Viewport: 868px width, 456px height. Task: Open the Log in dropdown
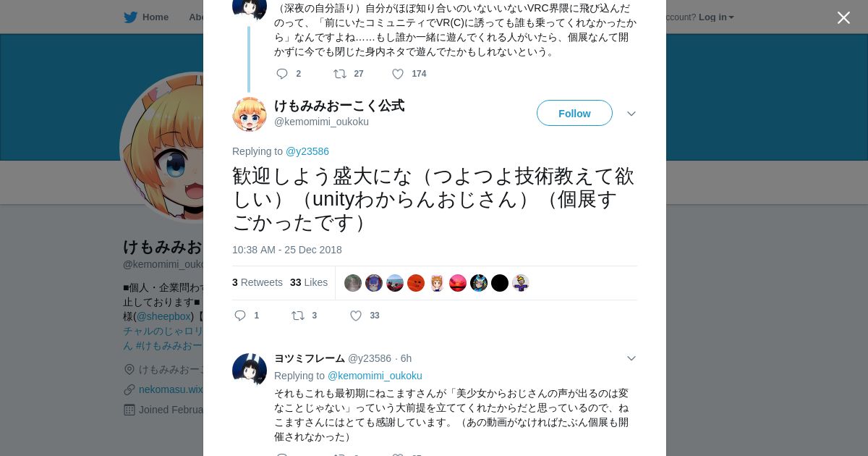pos(716,17)
